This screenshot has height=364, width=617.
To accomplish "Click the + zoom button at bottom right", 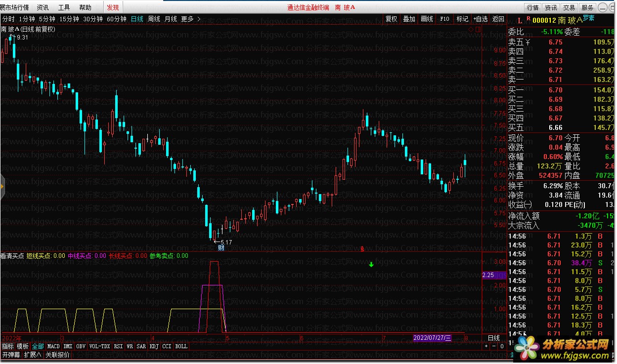I will click(486, 346).
